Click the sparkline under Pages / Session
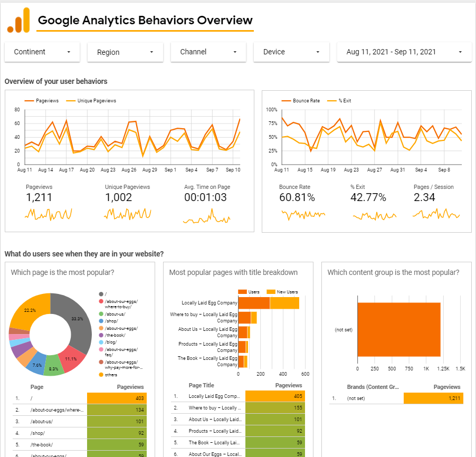This screenshot has height=457, width=476. (x=436, y=214)
